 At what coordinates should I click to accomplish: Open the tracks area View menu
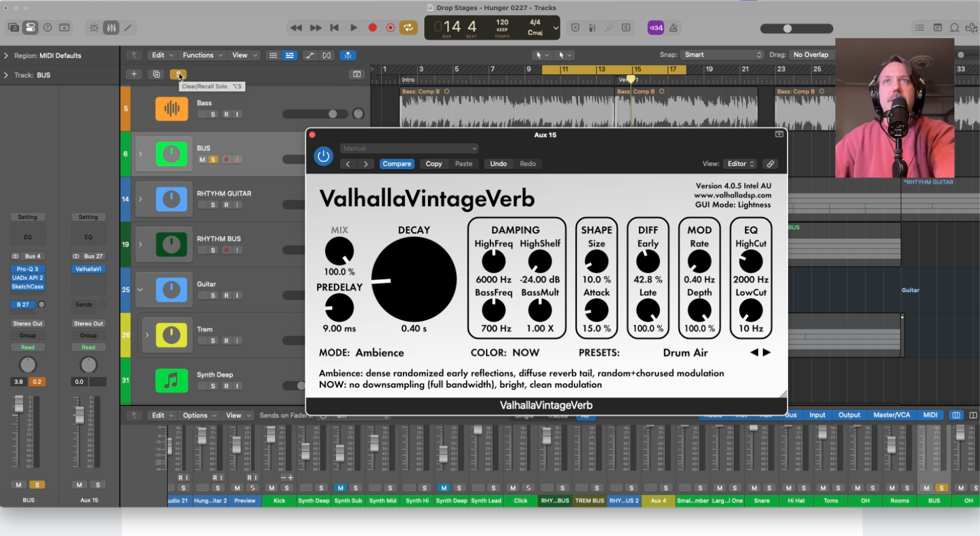tap(244, 55)
